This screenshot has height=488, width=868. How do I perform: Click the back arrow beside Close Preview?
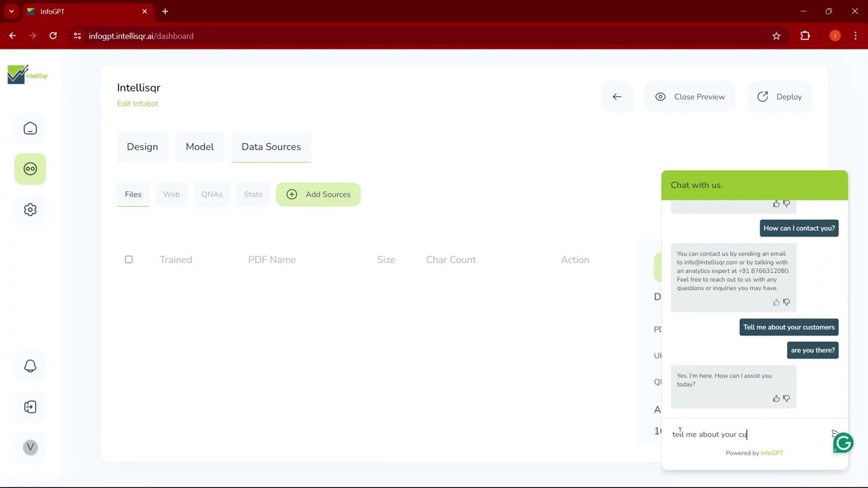(x=617, y=97)
